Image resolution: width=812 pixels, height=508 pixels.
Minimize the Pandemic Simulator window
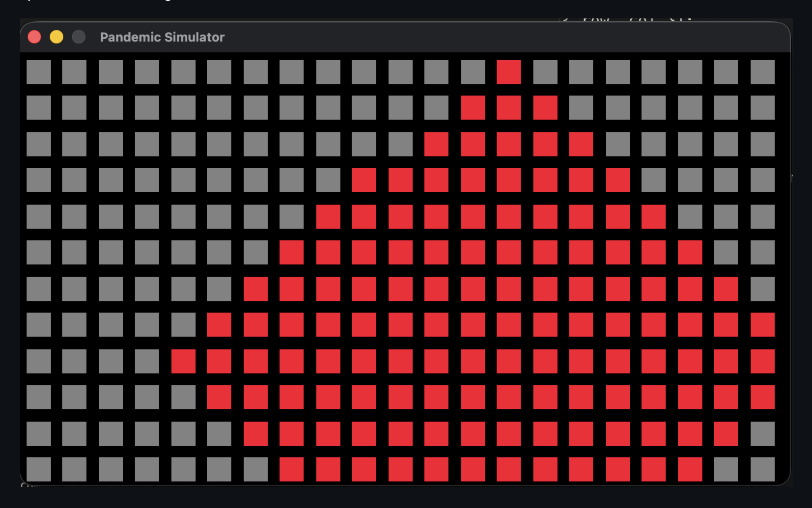(x=57, y=37)
